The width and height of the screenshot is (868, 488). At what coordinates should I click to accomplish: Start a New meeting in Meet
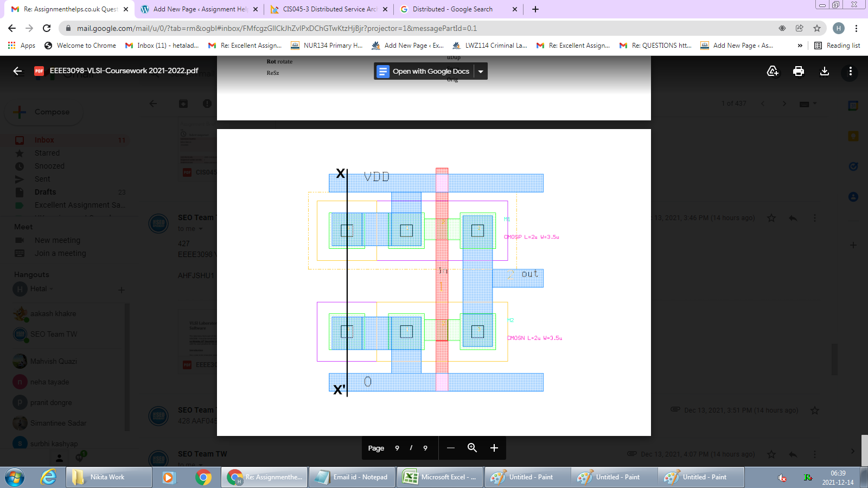coord(57,240)
